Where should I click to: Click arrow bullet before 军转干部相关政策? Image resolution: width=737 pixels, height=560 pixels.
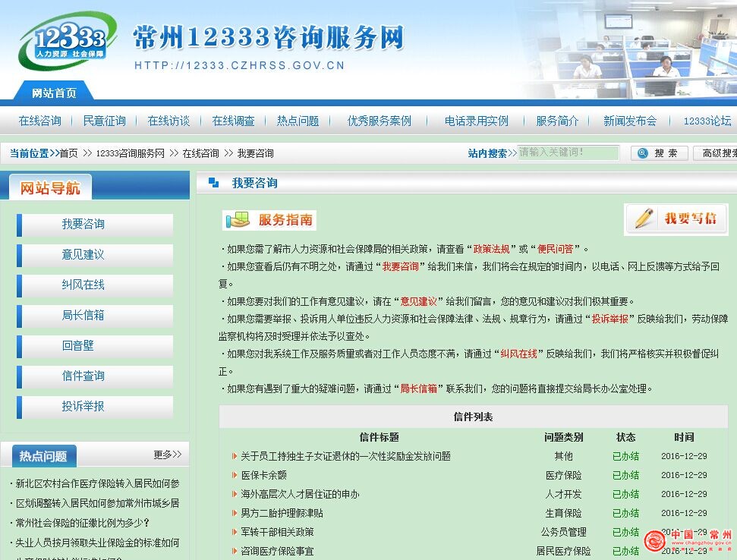(x=235, y=532)
